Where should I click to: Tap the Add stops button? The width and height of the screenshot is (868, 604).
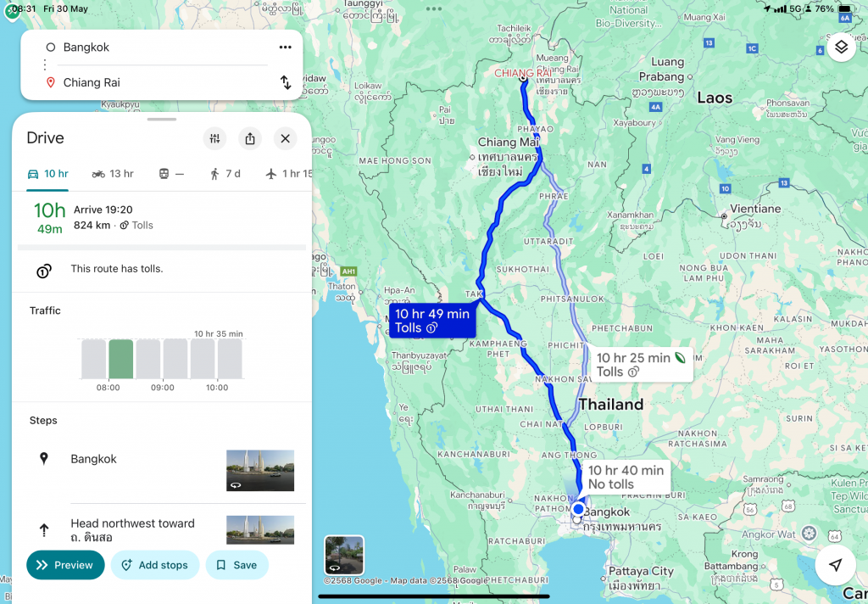[155, 565]
